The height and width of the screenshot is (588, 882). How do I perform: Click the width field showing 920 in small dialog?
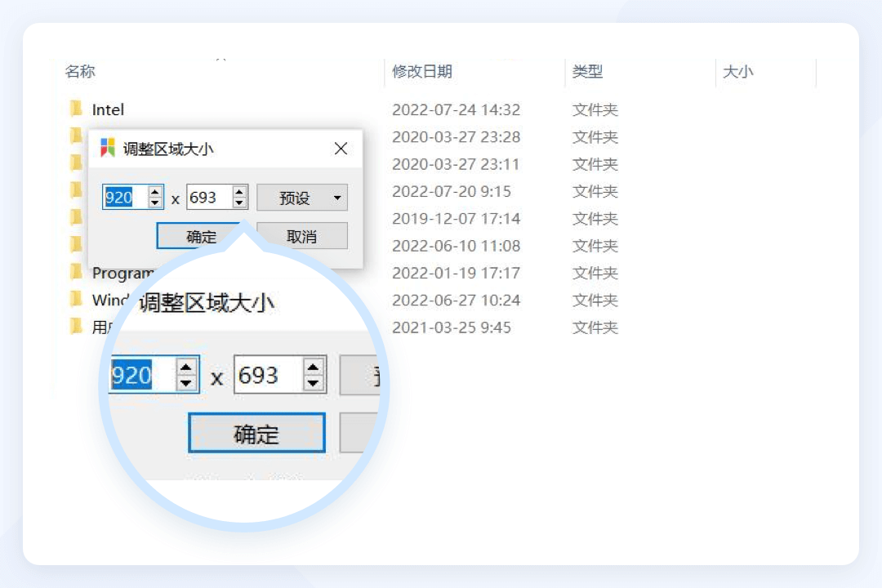(124, 198)
